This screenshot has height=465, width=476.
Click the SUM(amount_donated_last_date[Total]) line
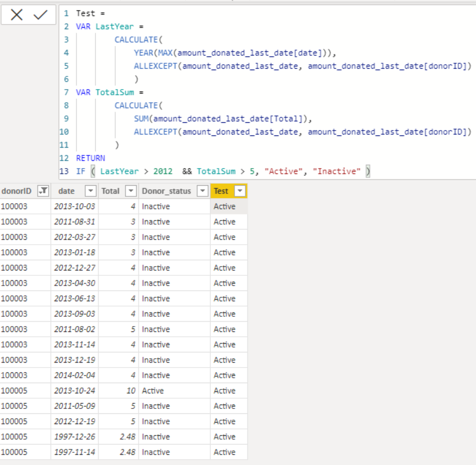coord(223,118)
